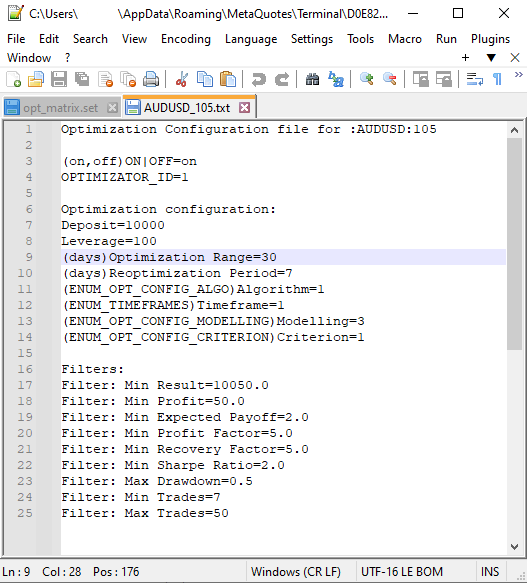Open the Run menu
The width and height of the screenshot is (527, 583).
point(446,39)
